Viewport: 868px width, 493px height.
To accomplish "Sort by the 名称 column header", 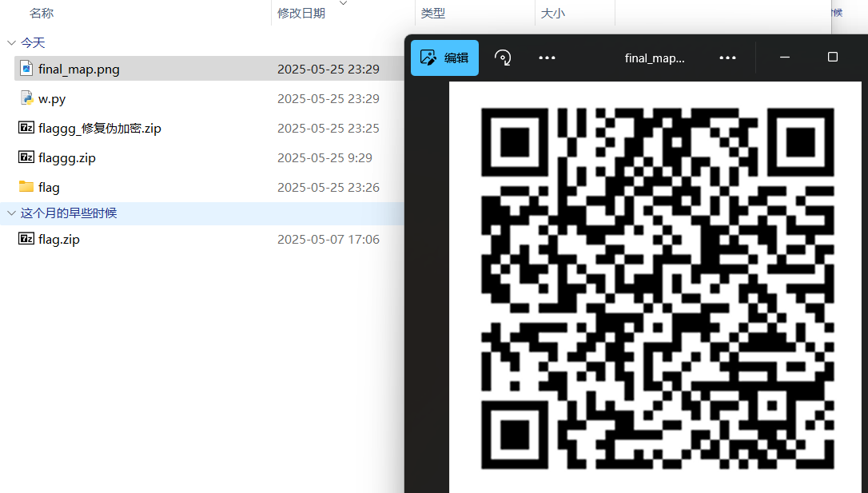I will pyautogui.click(x=42, y=14).
